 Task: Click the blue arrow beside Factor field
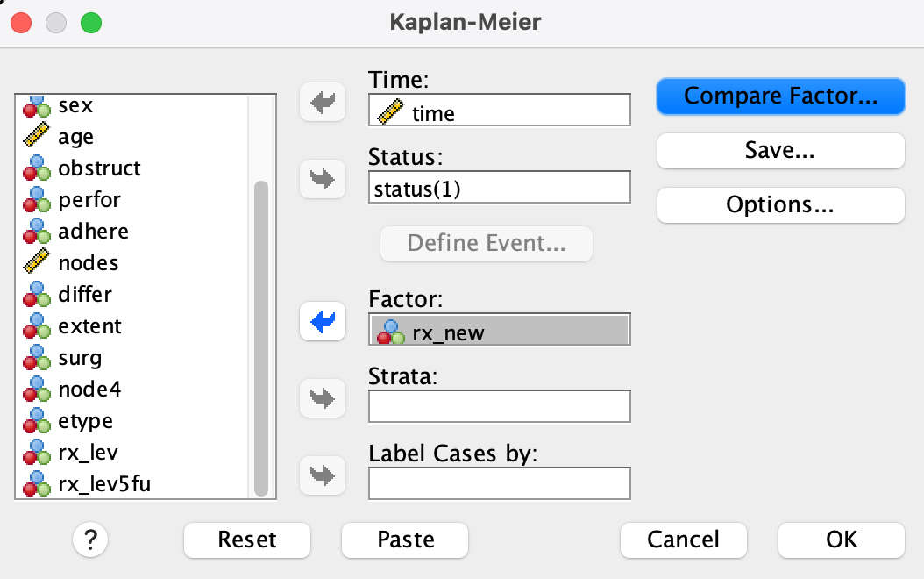click(323, 323)
